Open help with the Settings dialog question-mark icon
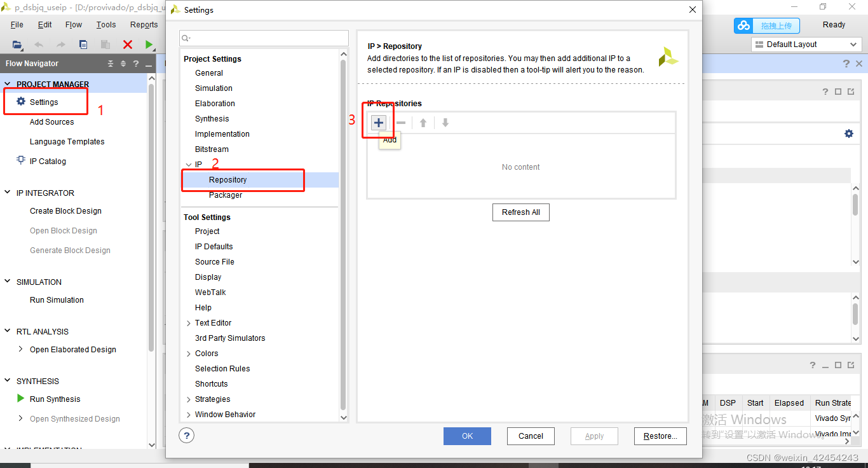 (x=187, y=436)
